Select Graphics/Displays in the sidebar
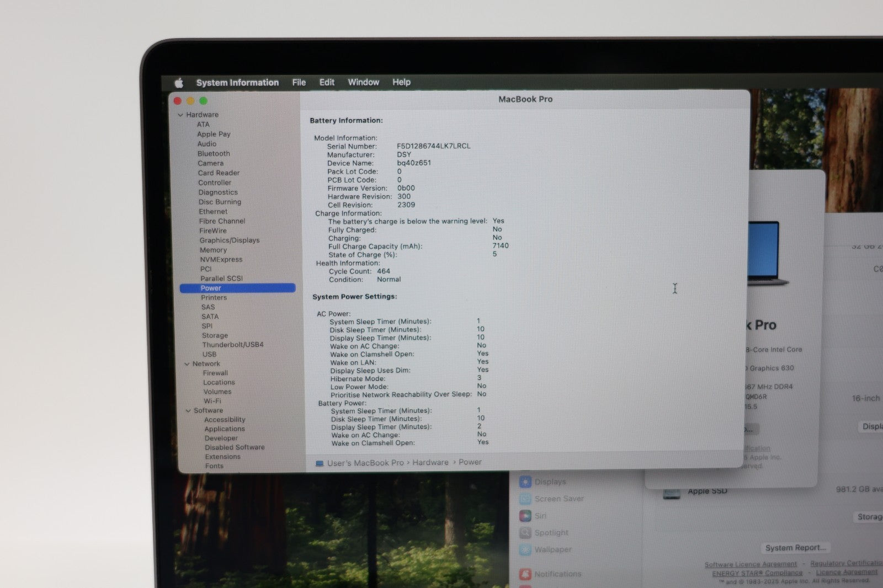 pos(230,240)
